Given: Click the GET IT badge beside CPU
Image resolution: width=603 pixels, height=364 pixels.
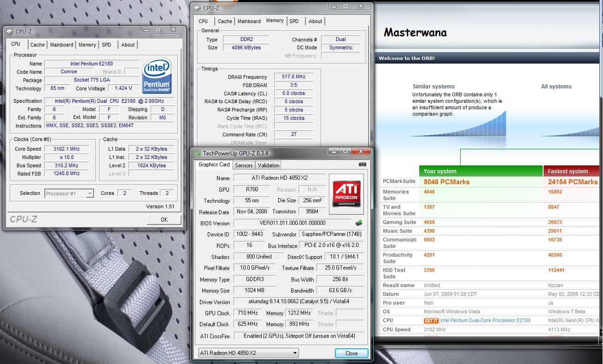Looking at the screenshot, I should pyautogui.click(x=431, y=320).
